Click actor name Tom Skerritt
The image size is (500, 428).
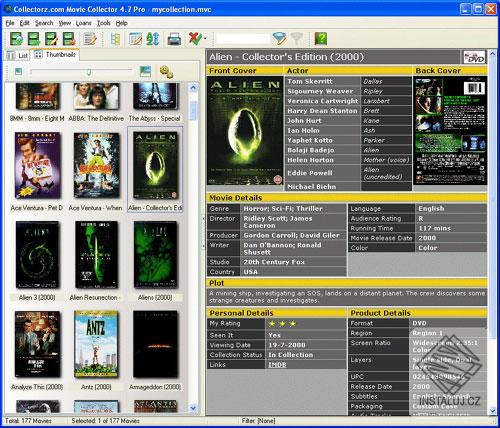pyautogui.click(x=310, y=81)
